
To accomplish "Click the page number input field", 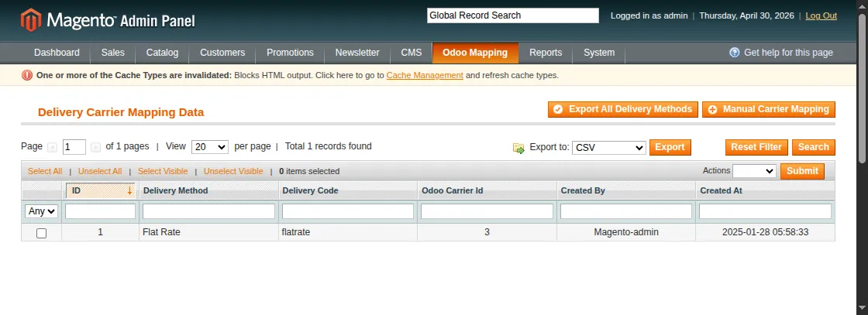I will point(74,147).
